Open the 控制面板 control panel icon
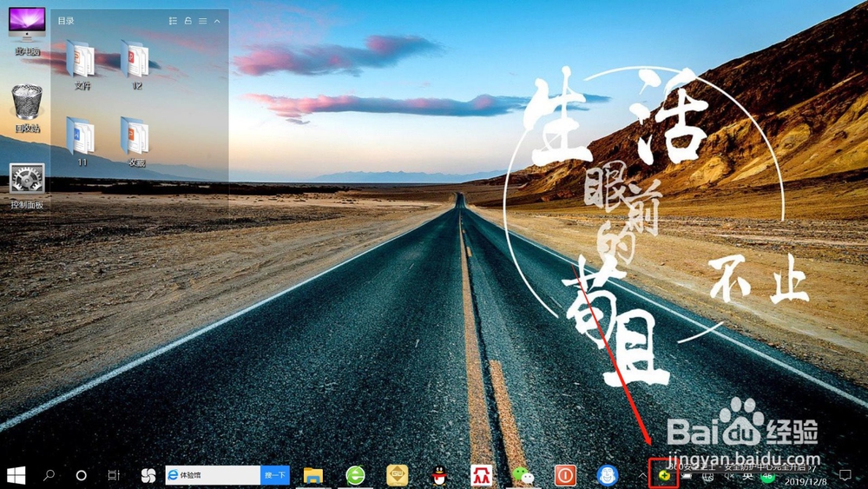This screenshot has height=489, width=868. pos(27,186)
